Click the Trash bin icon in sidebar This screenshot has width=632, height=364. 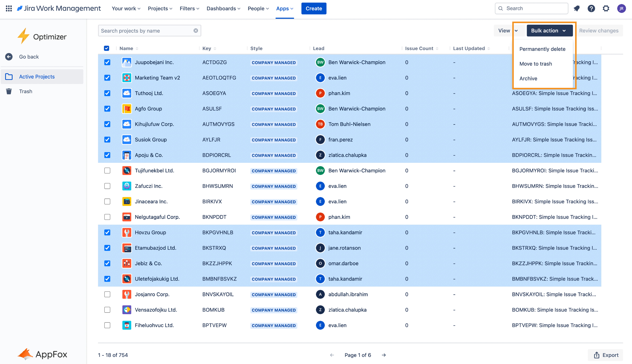(x=9, y=92)
